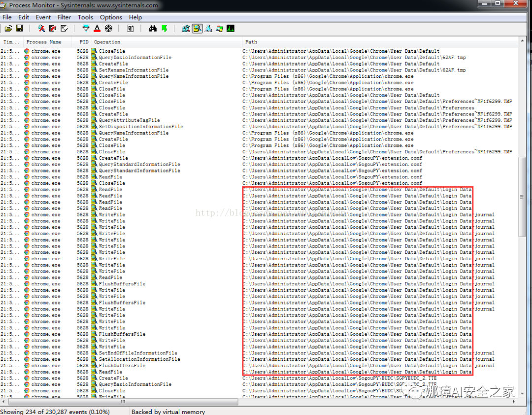Open Find with the binoculars icon

pos(153,29)
